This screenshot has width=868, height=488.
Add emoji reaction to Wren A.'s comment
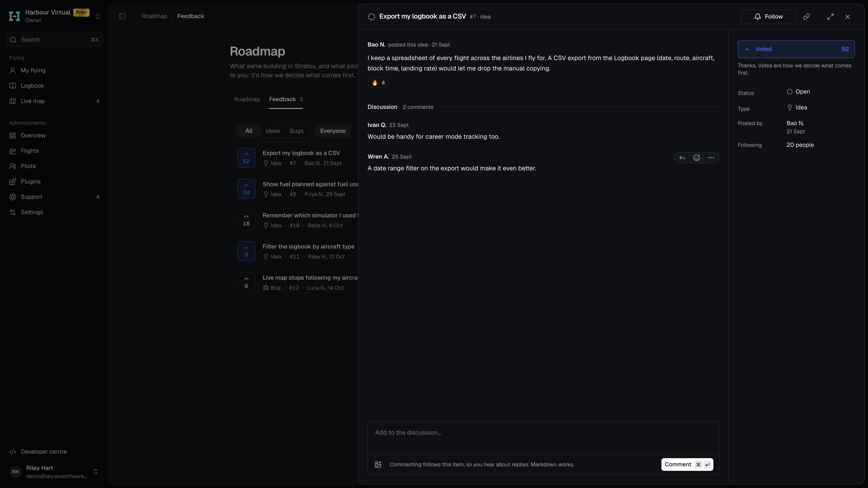coord(696,158)
